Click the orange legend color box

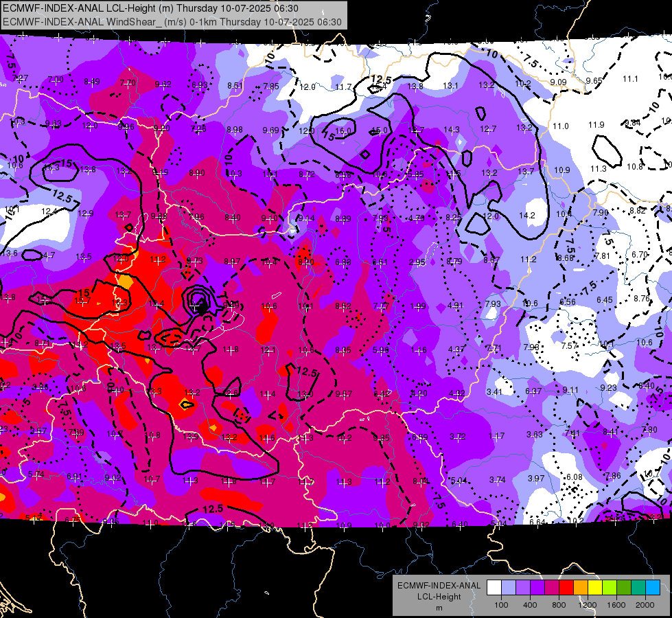581,588
